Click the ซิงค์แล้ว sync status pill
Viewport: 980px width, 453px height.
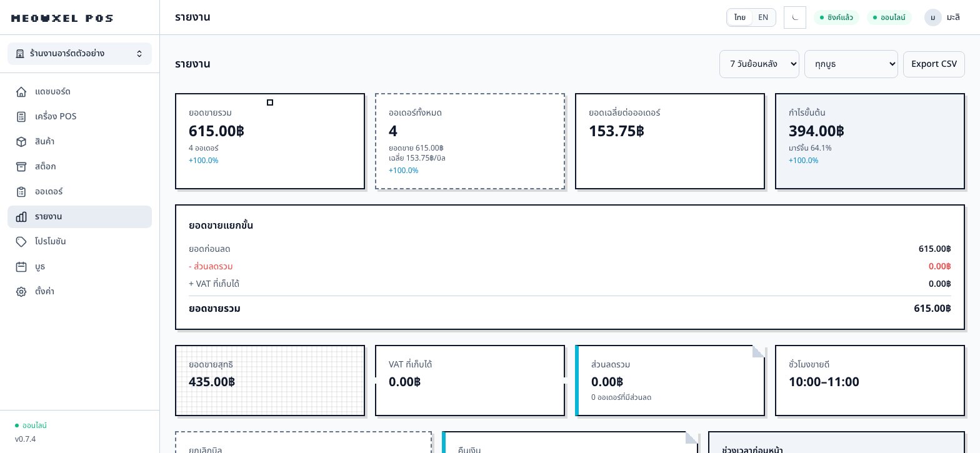(836, 17)
